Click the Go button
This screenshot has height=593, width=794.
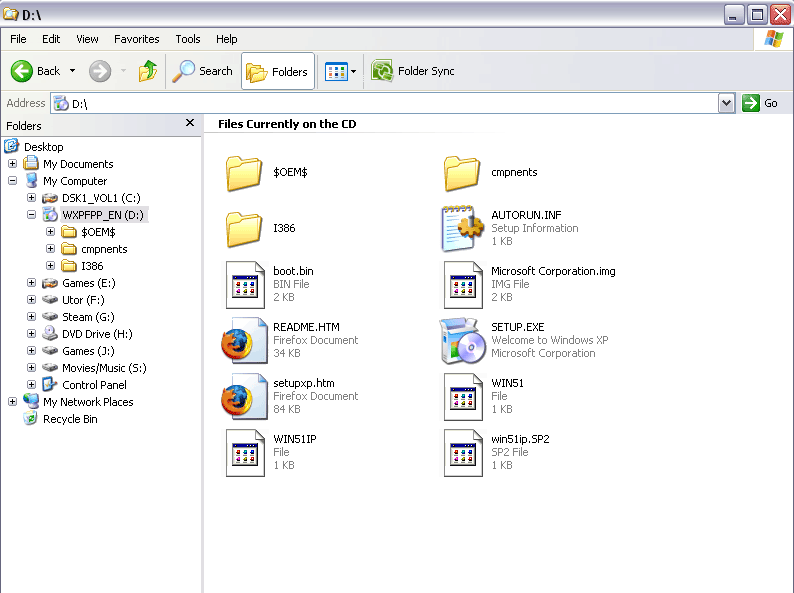point(760,103)
